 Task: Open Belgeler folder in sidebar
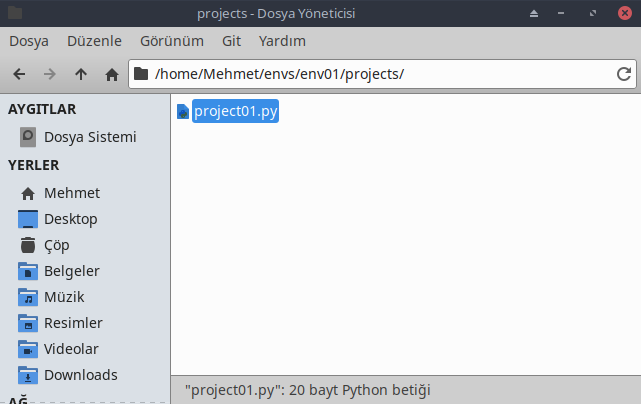click(59, 271)
